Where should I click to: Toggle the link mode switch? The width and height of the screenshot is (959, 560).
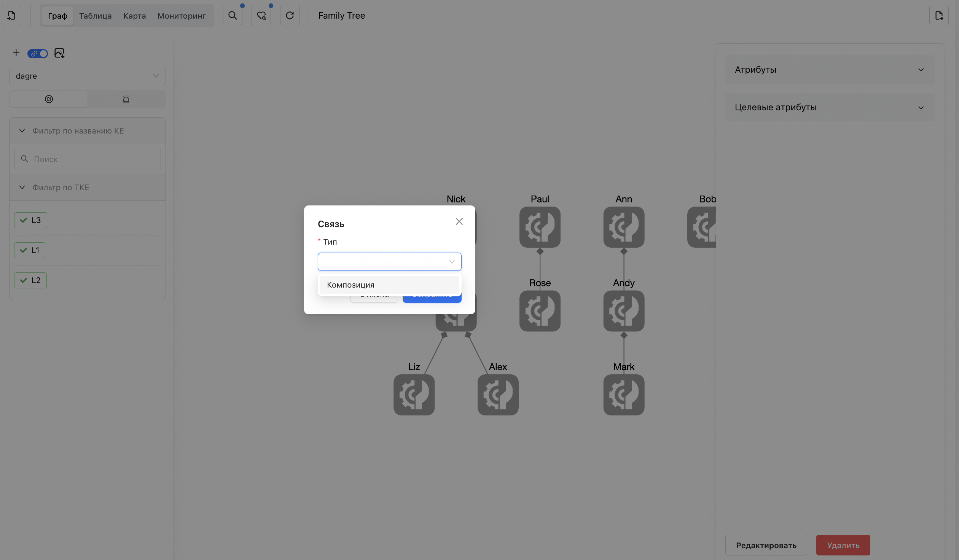coord(37,54)
